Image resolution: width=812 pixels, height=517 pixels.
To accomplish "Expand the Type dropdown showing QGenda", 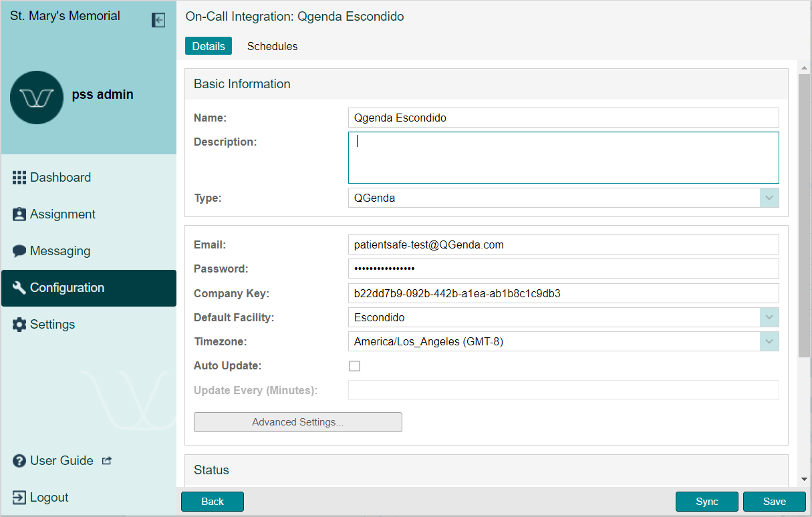I will (x=769, y=198).
